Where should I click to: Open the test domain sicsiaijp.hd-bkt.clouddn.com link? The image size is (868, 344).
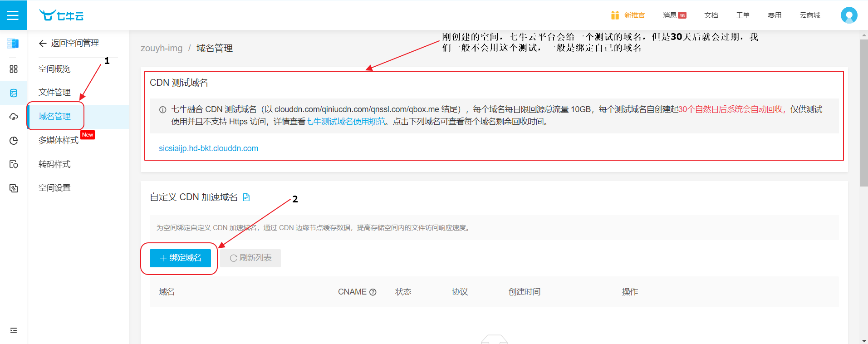(x=208, y=148)
